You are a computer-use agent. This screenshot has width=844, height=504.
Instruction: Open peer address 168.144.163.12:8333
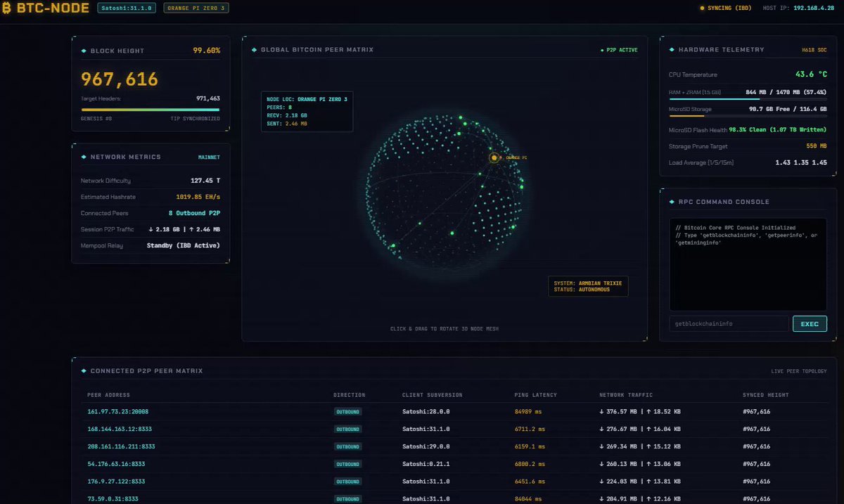coord(119,429)
